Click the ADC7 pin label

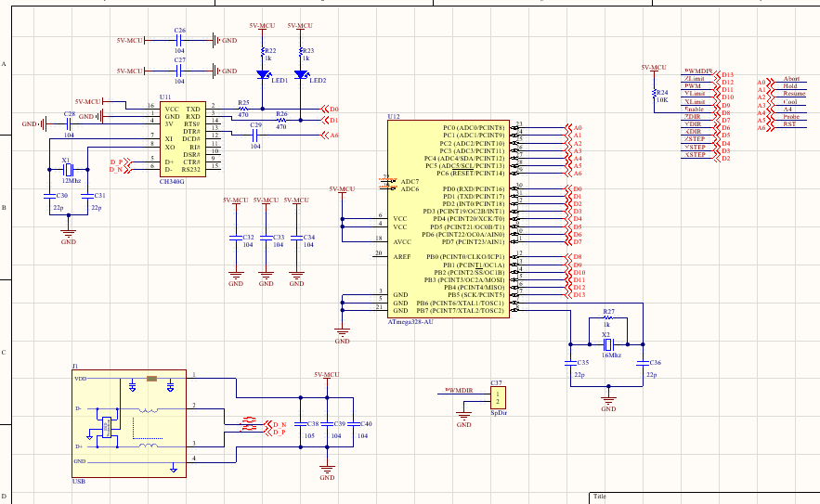tap(410, 181)
